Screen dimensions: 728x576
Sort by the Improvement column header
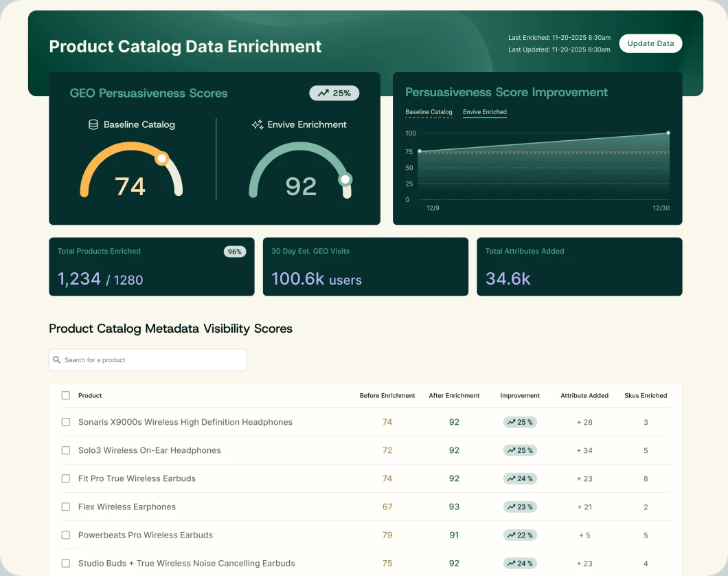(520, 396)
